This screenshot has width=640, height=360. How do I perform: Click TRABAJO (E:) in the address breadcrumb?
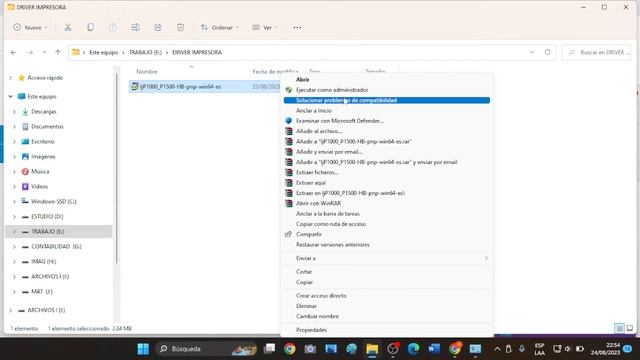coord(145,52)
